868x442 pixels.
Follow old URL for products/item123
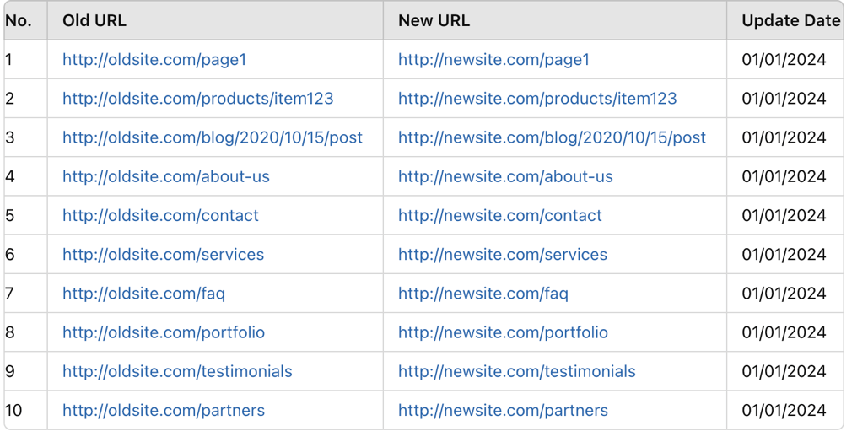[x=197, y=99]
